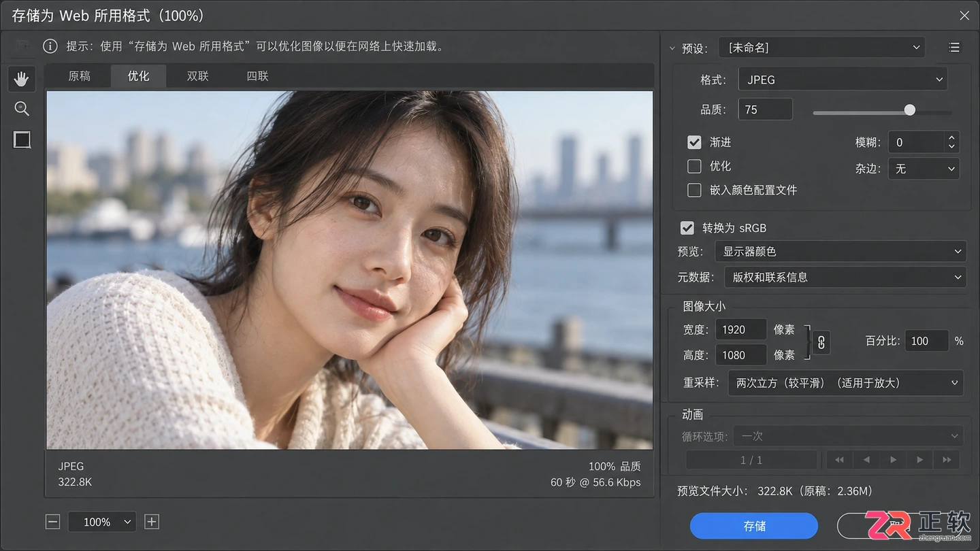Collapse the 预设 section chevron

(672, 48)
